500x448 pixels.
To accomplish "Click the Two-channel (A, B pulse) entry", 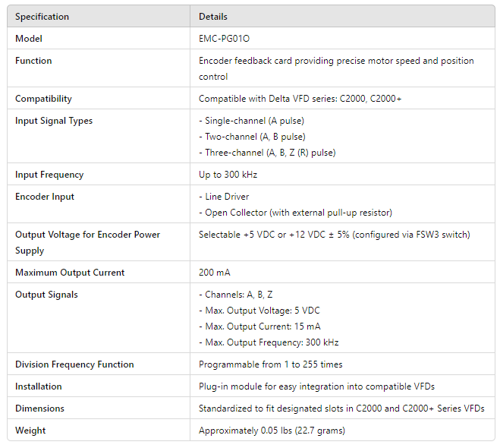I will click(x=252, y=137).
